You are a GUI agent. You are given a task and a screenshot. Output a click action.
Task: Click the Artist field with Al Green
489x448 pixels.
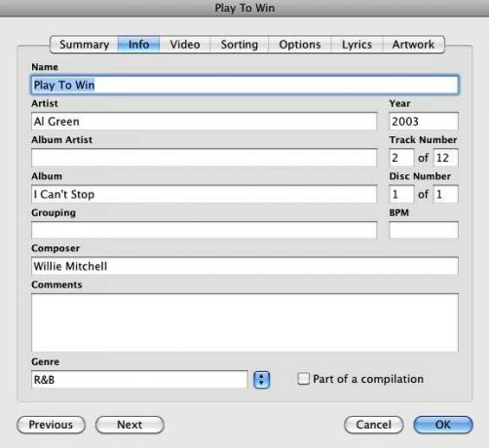point(204,122)
